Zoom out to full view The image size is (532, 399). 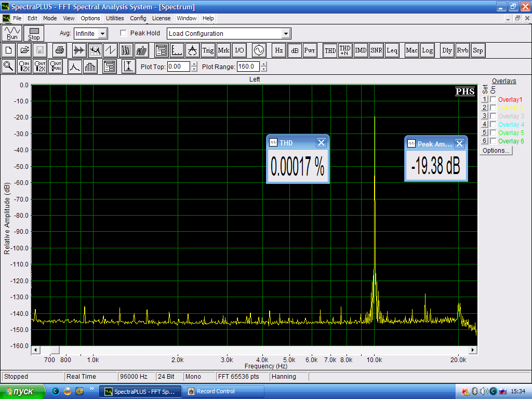tap(56, 66)
